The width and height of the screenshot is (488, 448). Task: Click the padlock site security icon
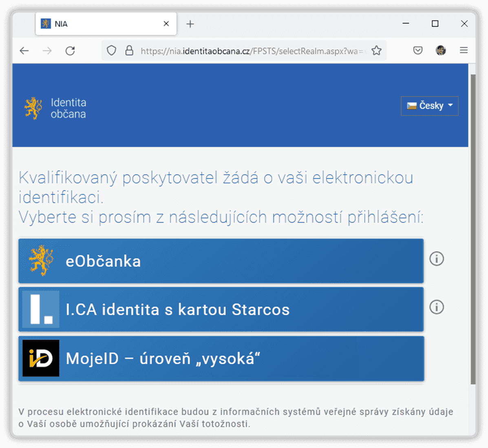[129, 51]
